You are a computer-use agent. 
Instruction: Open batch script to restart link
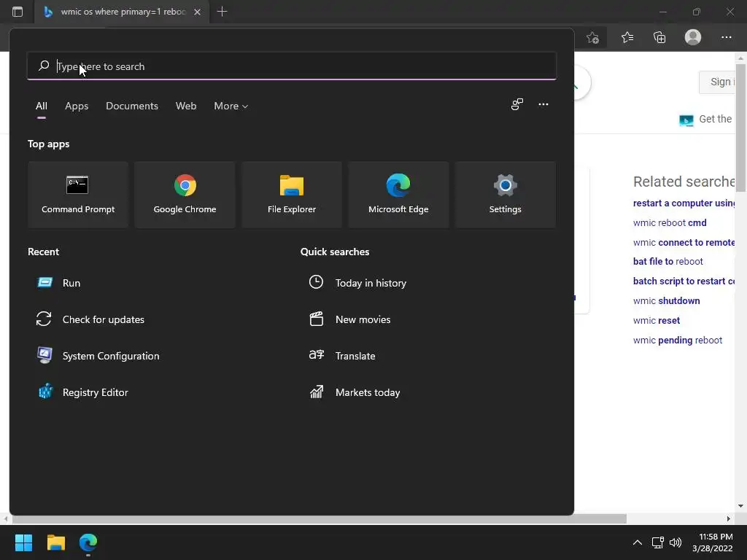[684, 281]
